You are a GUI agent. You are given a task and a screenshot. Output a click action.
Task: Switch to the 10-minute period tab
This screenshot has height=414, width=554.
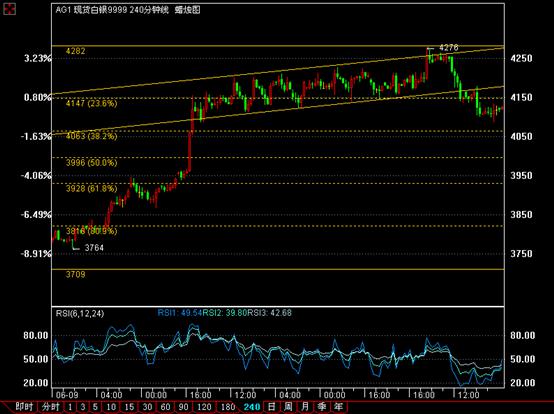click(x=111, y=407)
